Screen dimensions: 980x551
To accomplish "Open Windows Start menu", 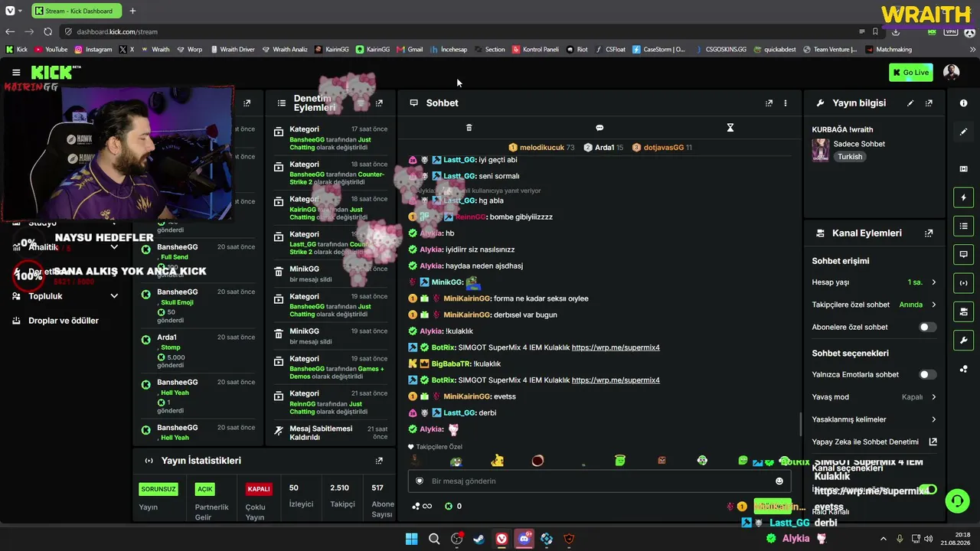I will pos(411,539).
